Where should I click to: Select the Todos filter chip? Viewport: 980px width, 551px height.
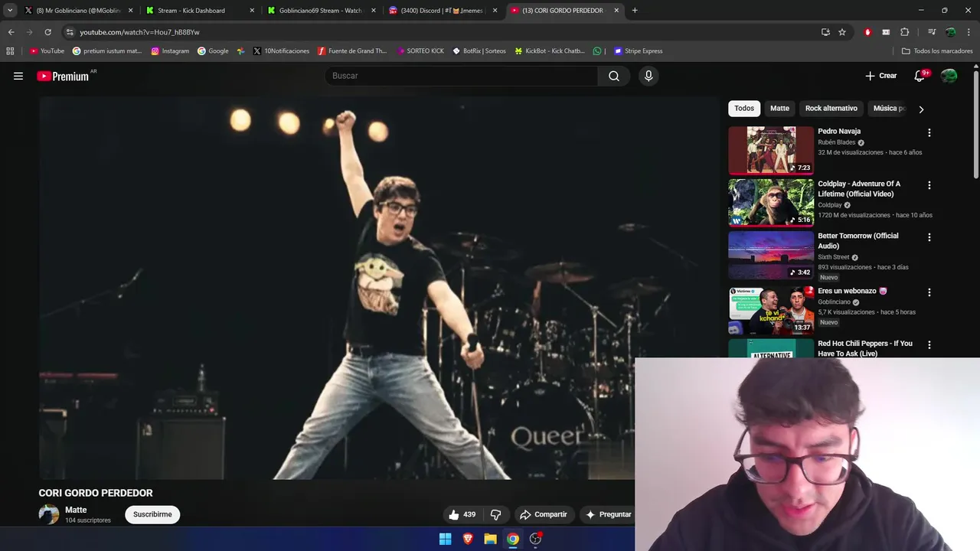click(744, 109)
